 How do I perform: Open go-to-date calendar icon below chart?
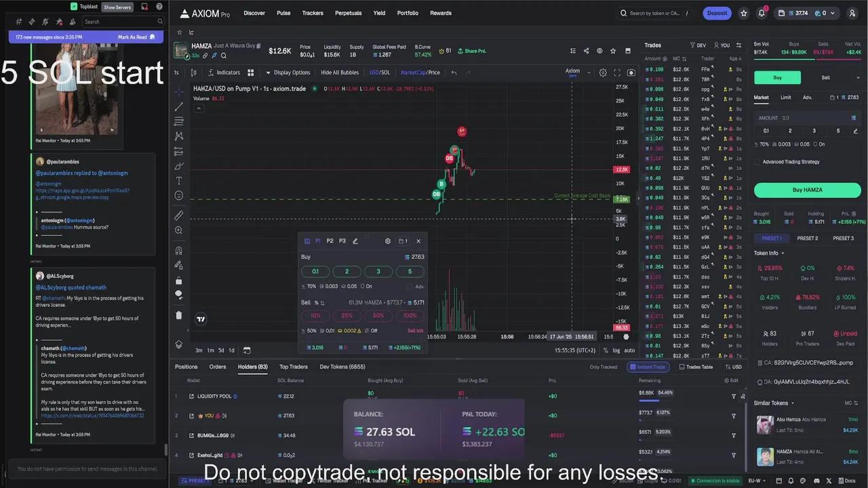point(247,350)
